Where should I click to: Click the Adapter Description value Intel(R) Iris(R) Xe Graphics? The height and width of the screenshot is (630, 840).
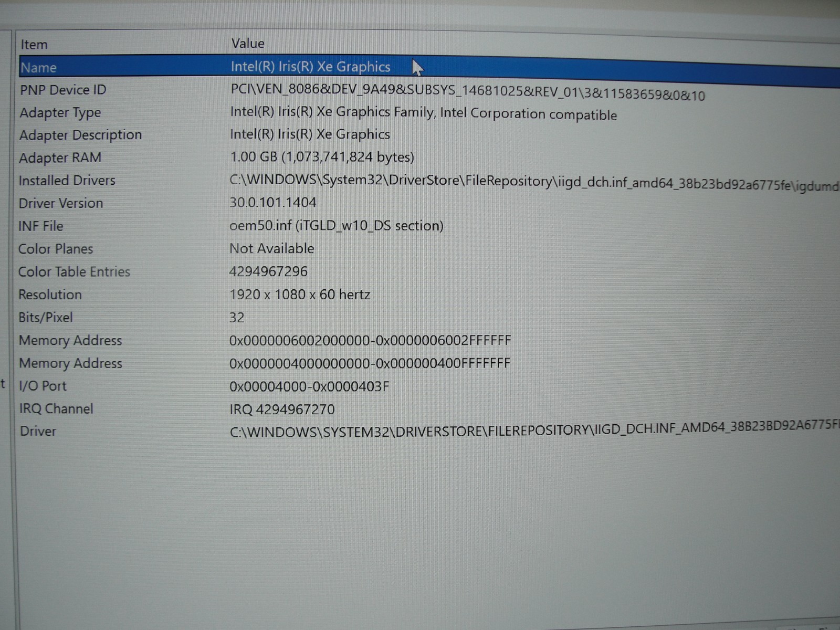click(310, 134)
